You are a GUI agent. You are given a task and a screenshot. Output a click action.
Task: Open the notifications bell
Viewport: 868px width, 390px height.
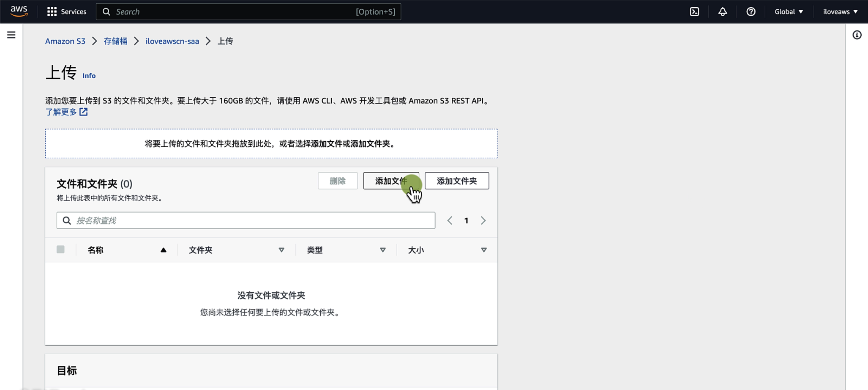[x=723, y=11]
